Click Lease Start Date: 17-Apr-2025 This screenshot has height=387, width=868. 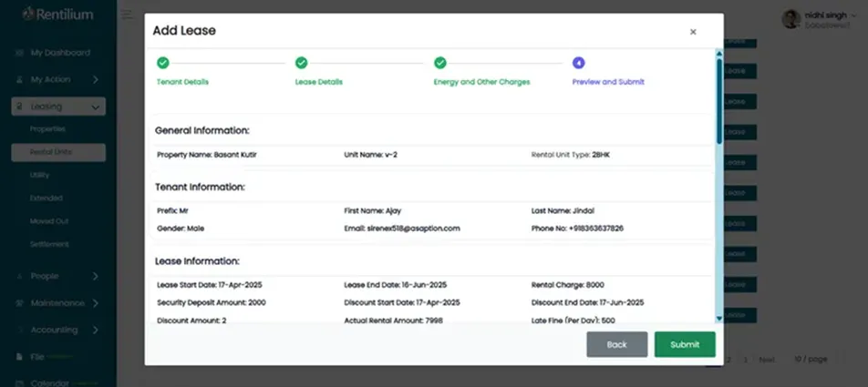(x=210, y=285)
